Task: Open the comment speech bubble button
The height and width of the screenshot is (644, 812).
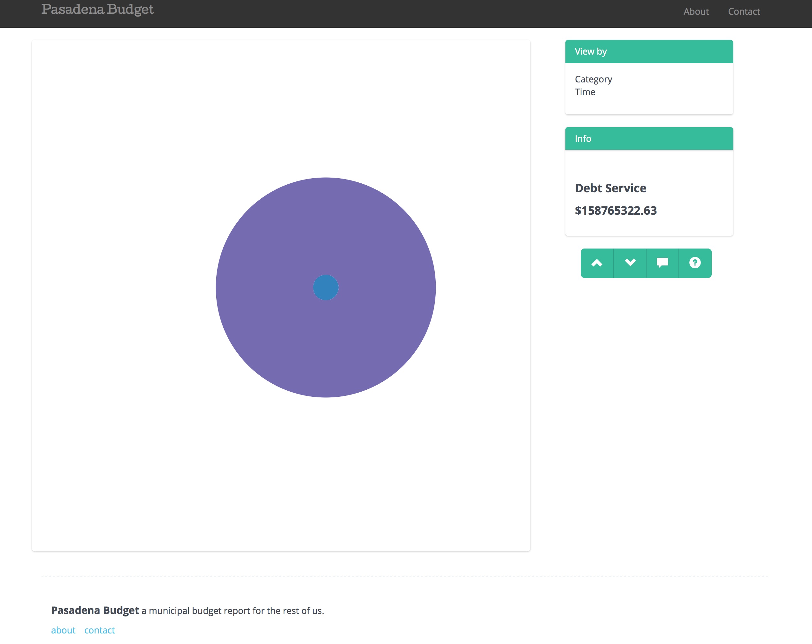Action: tap(662, 263)
